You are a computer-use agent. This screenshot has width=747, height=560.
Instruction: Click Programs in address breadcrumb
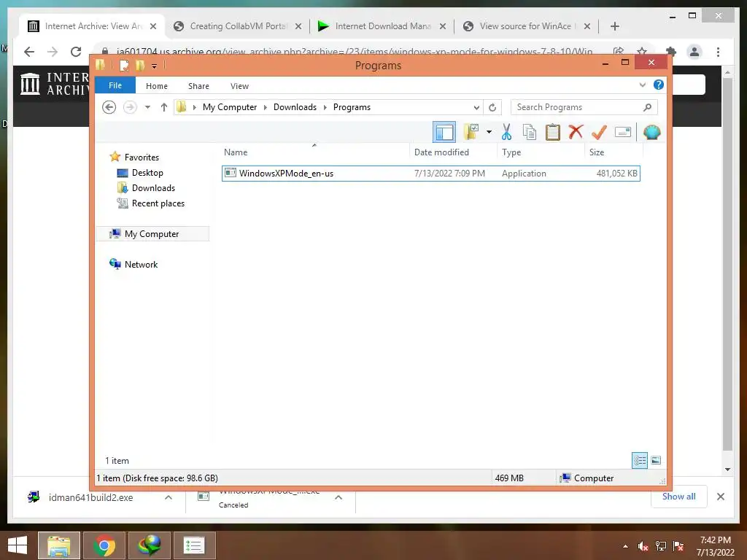coord(352,107)
